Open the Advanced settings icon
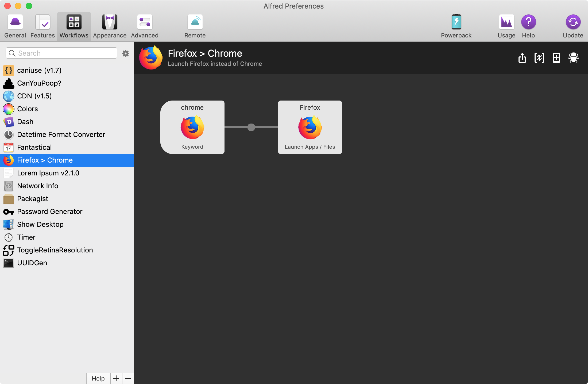This screenshot has width=588, height=384. (x=144, y=26)
